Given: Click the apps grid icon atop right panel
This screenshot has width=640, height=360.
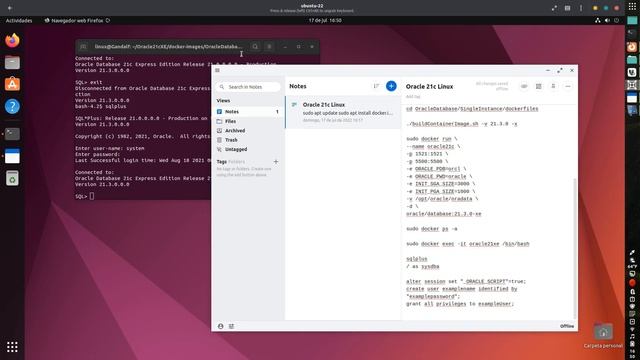Looking at the screenshot, I should click(x=632, y=6).
